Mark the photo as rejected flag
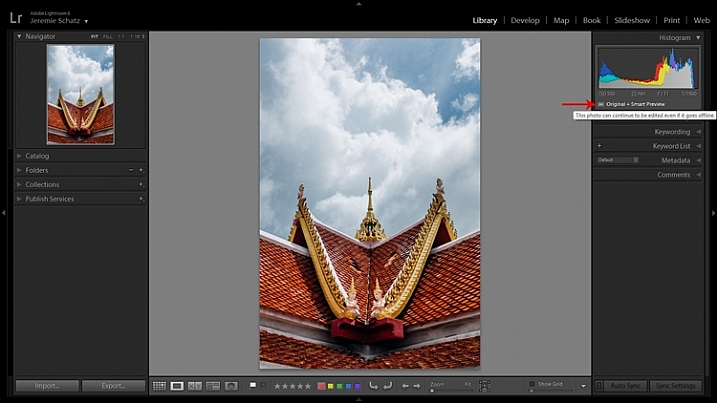717x403 pixels. coord(263,386)
